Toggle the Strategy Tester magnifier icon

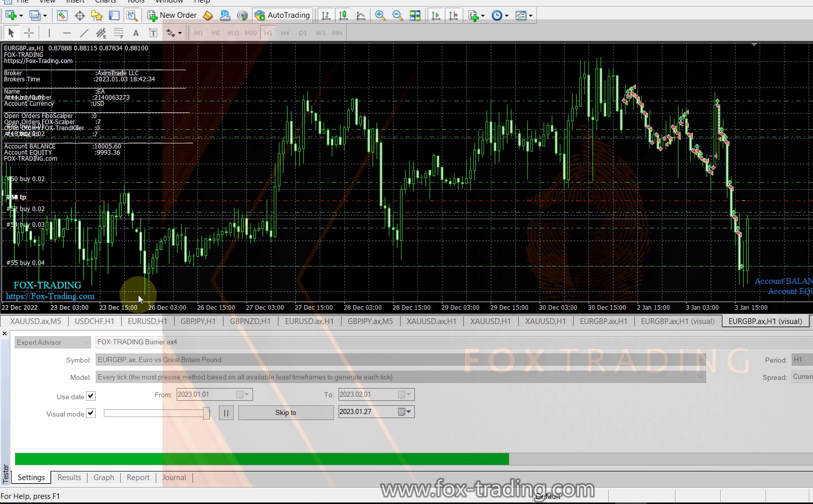pyautogui.click(x=132, y=15)
